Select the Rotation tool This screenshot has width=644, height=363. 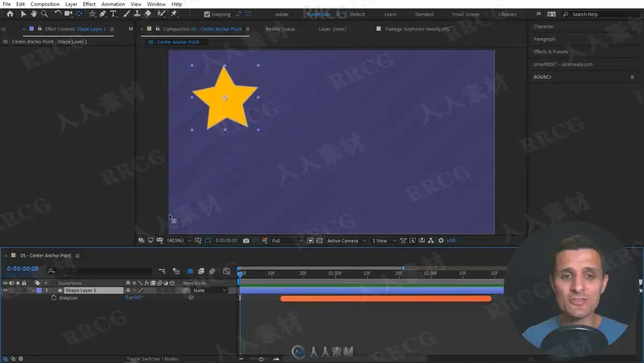pos(57,14)
